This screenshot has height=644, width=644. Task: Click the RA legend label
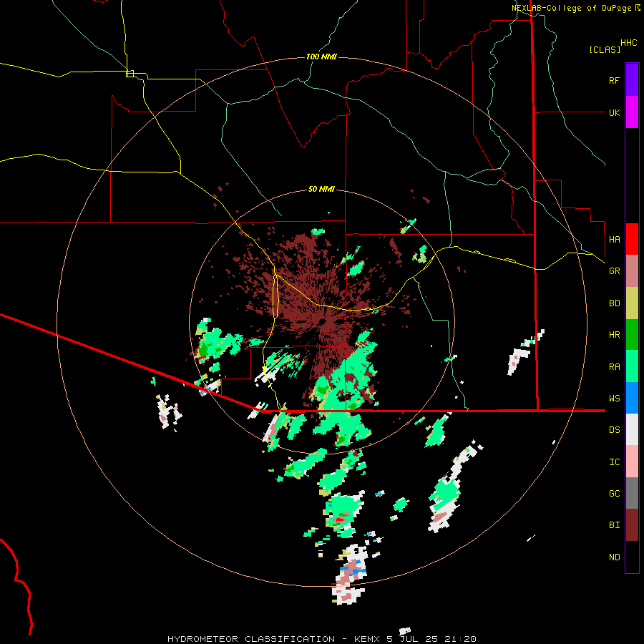tap(614, 367)
